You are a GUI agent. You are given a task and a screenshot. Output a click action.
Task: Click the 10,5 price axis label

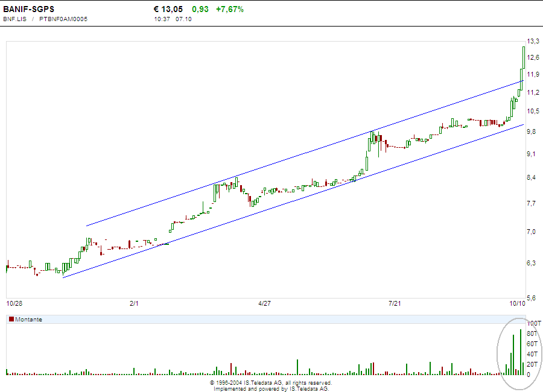(x=533, y=111)
